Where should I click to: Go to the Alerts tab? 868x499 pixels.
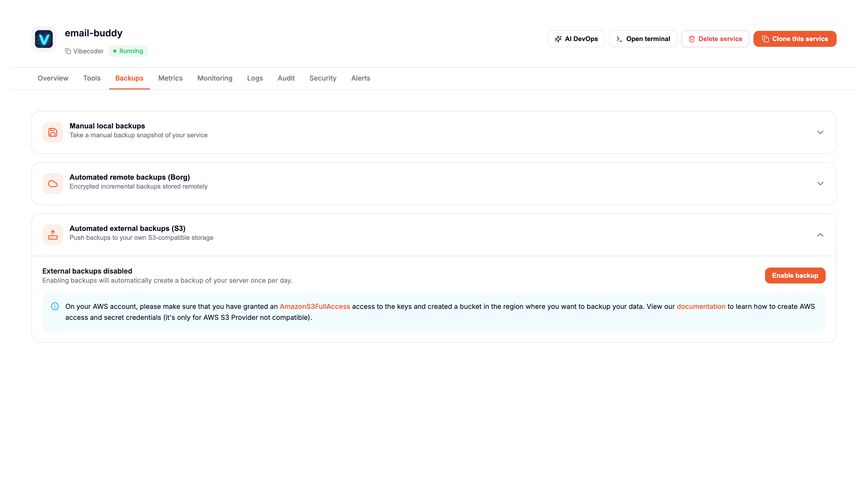[x=361, y=78]
